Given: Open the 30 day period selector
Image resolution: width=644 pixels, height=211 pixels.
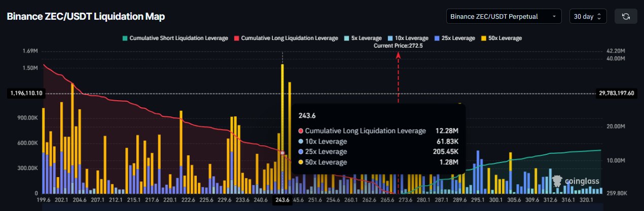Looking at the screenshot, I should [x=588, y=16].
